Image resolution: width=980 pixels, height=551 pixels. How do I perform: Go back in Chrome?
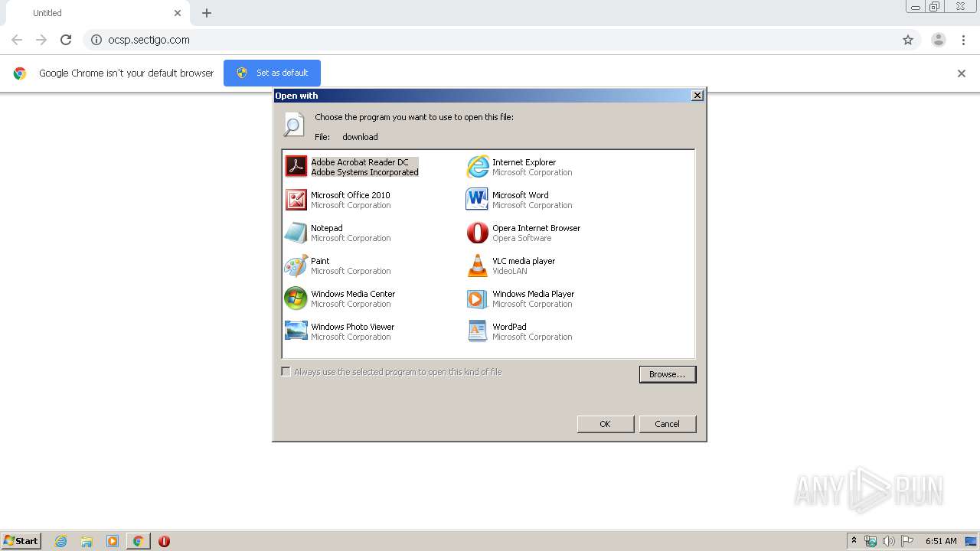17,40
